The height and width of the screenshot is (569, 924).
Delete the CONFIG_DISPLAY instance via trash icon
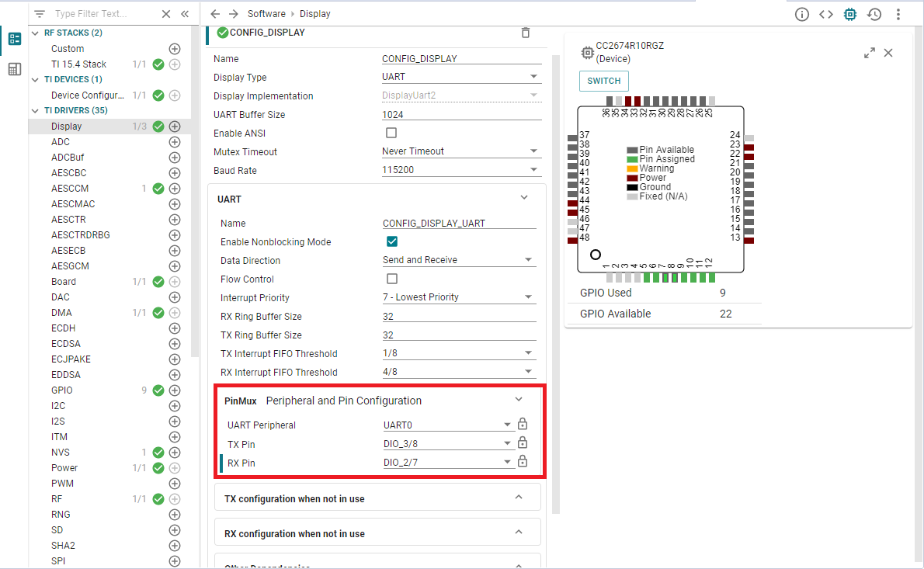[x=526, y=33]
